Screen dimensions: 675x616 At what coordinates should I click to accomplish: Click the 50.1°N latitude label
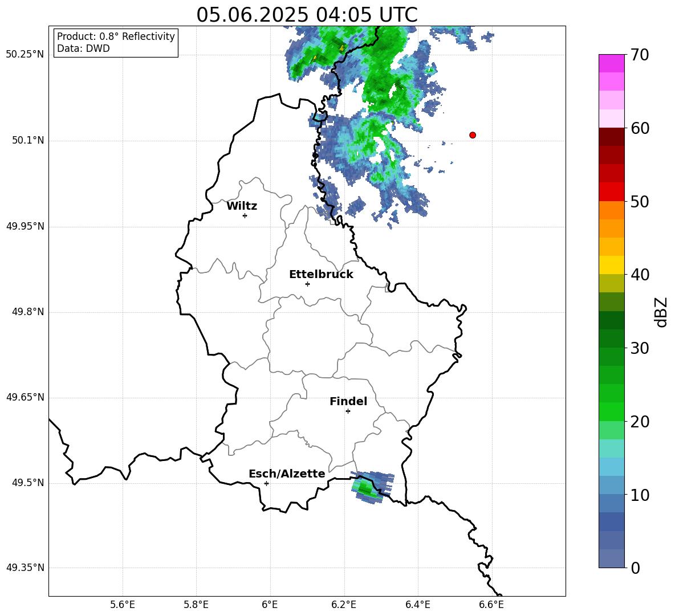pyautogui.click(x=29, y=141)
